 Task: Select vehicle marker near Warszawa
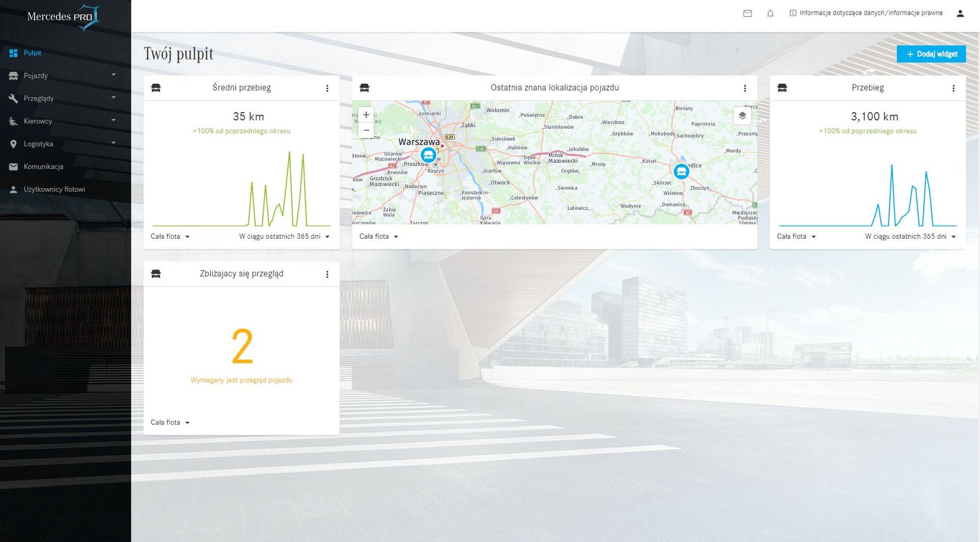(x=428, y=154)
